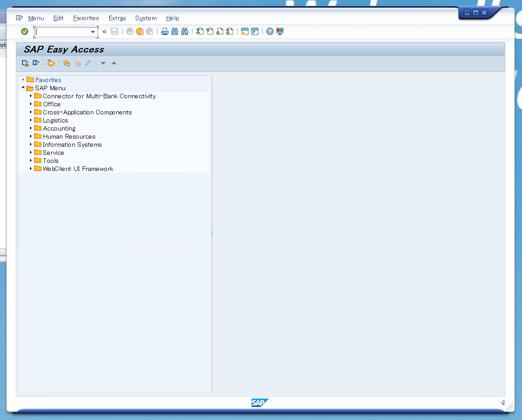522x420 pixels.
Task: Open Help question mark icon
Action: coord(270,31)
